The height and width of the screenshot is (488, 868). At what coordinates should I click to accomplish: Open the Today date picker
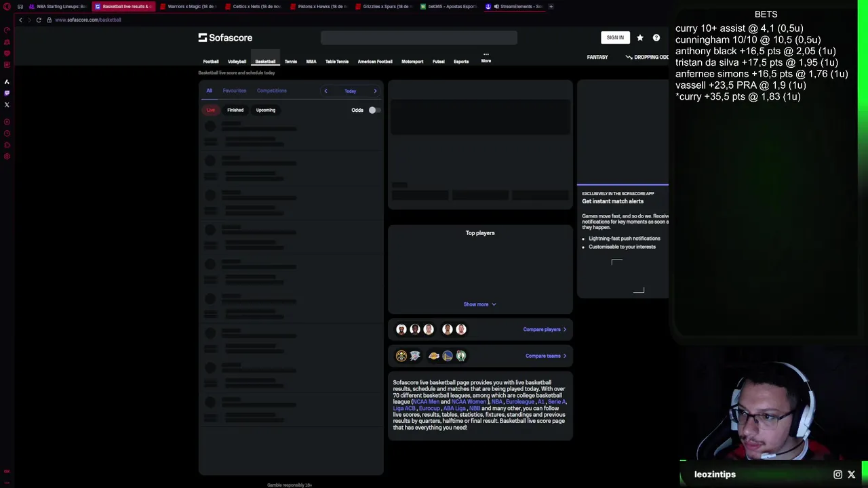point(350,91)
